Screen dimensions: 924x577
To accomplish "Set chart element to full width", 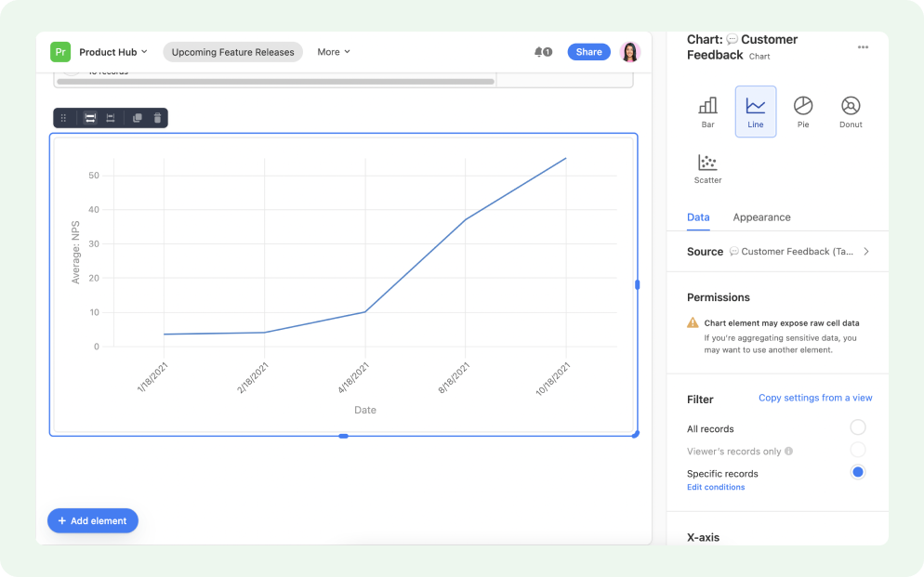I will tap(89, 118).
